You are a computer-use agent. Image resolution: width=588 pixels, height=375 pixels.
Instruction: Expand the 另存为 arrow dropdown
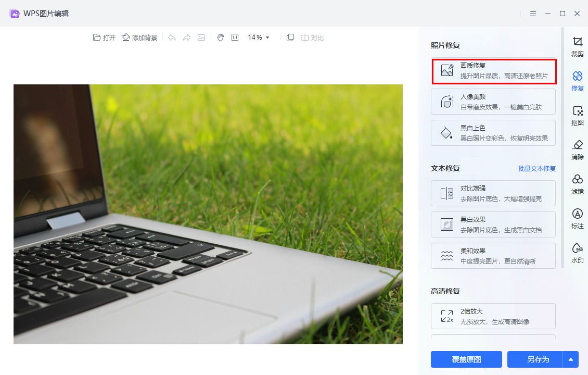[571, 359]
